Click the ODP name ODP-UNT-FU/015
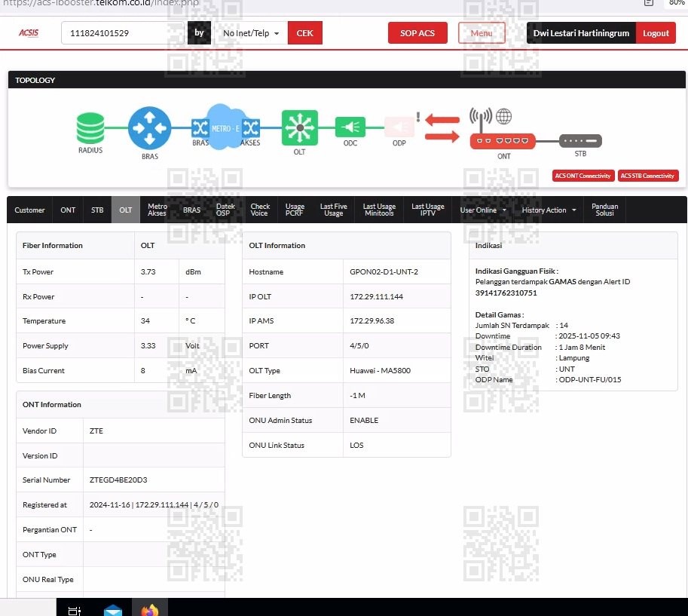 coord(590,380)
